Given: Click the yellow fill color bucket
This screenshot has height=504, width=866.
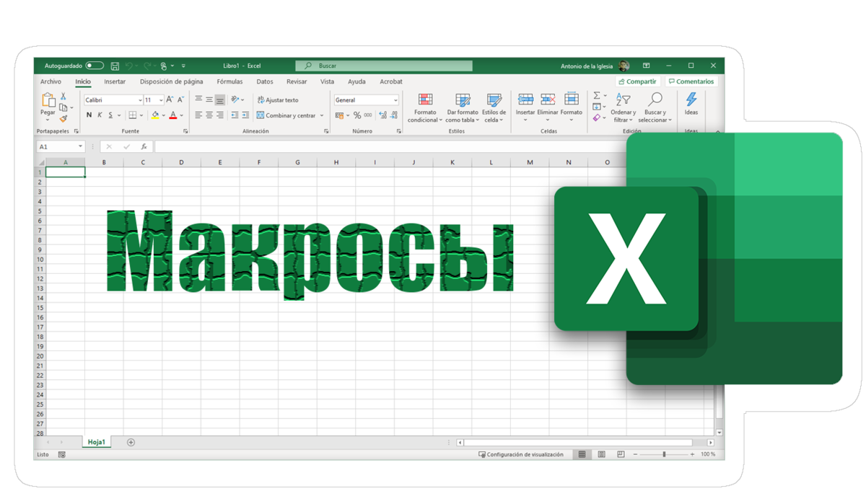Looking at the screenshot, I should coord(154,115).
